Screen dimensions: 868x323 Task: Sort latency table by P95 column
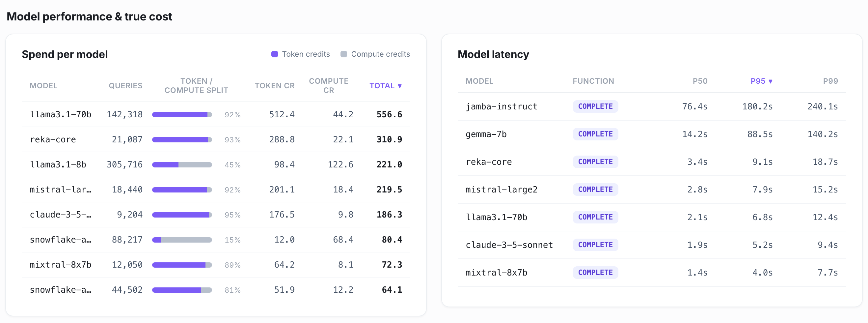pyautogui.click(x=761, y=81)
